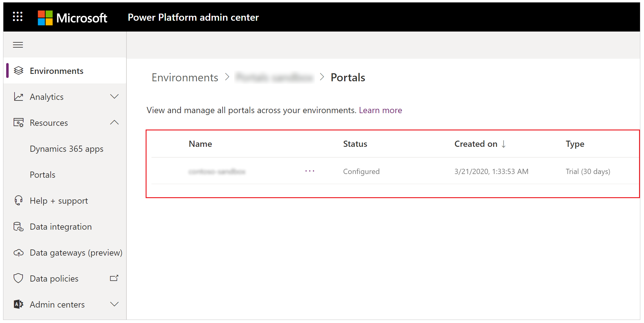Click the Power Platform admin center title
Screen dimensions: 644x323
pyautogui.click(x=193, y=17)
